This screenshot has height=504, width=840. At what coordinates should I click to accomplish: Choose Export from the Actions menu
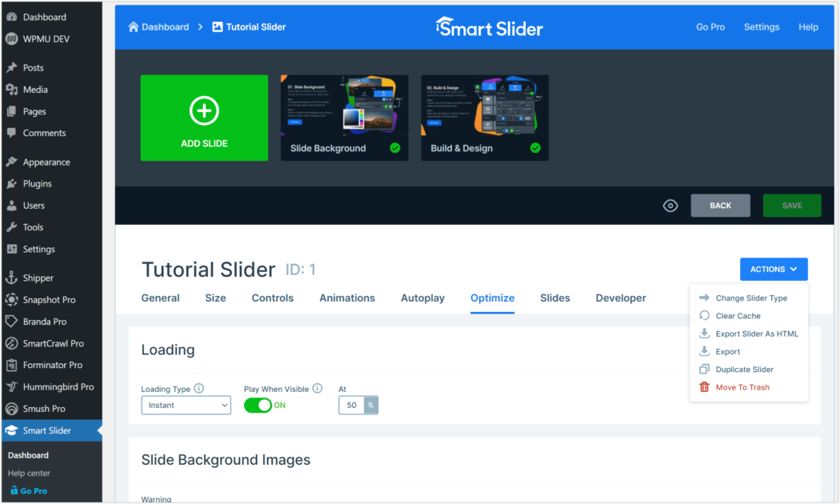coord(748,351)
